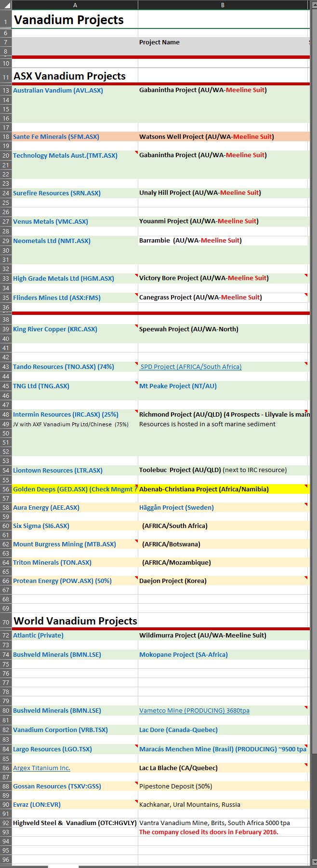
Task: Select cell 'Lac La Blache (CA/Quebec)'
Action: point(223,768)
